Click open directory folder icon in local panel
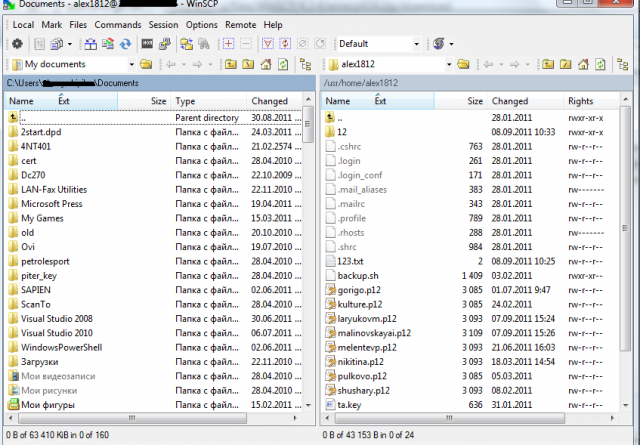 coord(146,64)
